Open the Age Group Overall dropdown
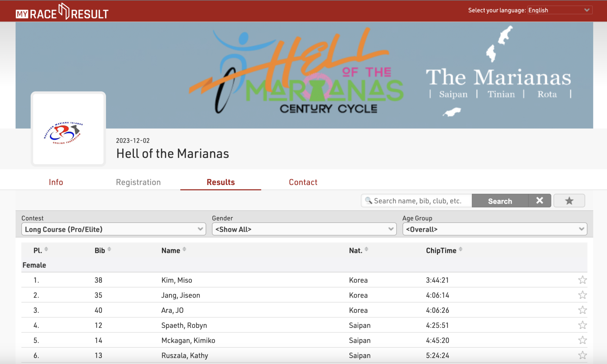The image size is (607, 364). (494, 229)
